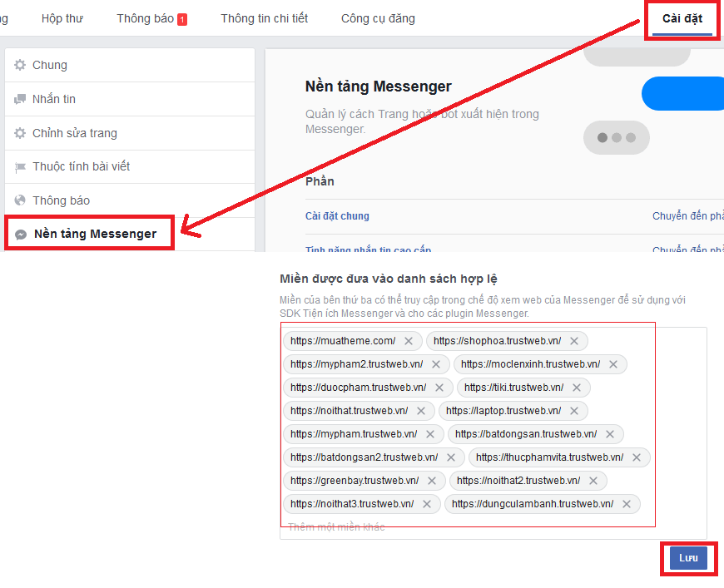Select the Cài đặt tab
Screen dimensions: 724x588
pyautogui.click(x=682, y=16)
